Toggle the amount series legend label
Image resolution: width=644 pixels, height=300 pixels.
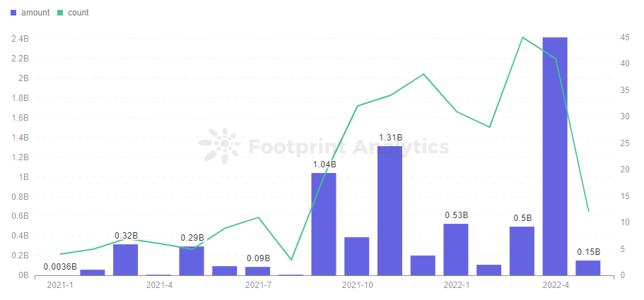click(35, 13)
